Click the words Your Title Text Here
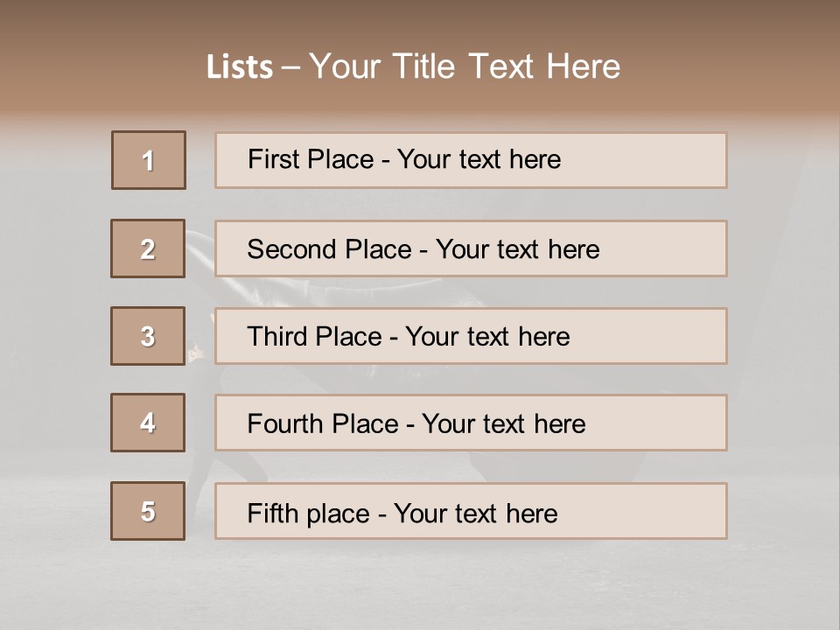 point(465,66)
